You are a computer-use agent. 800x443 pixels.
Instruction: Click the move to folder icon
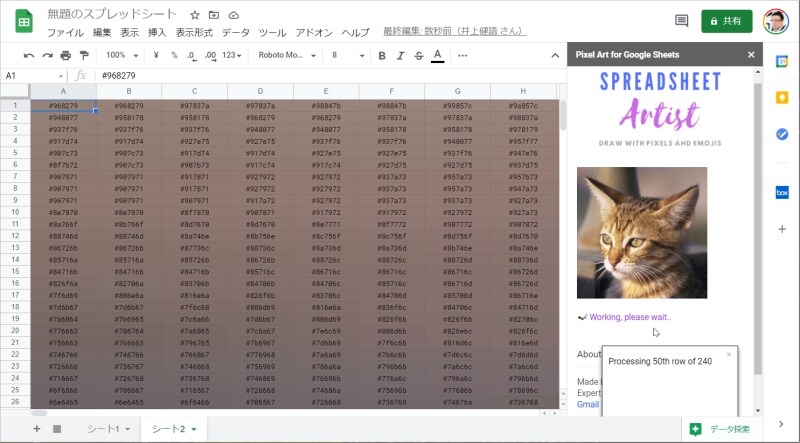(x=214, y=15)
